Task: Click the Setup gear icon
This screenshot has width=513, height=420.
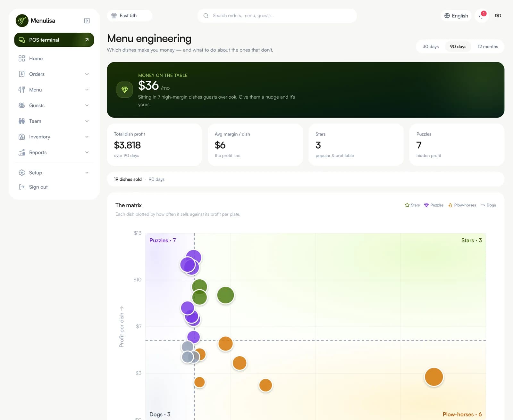Action: pyautogui.click(x=22, y=173)
